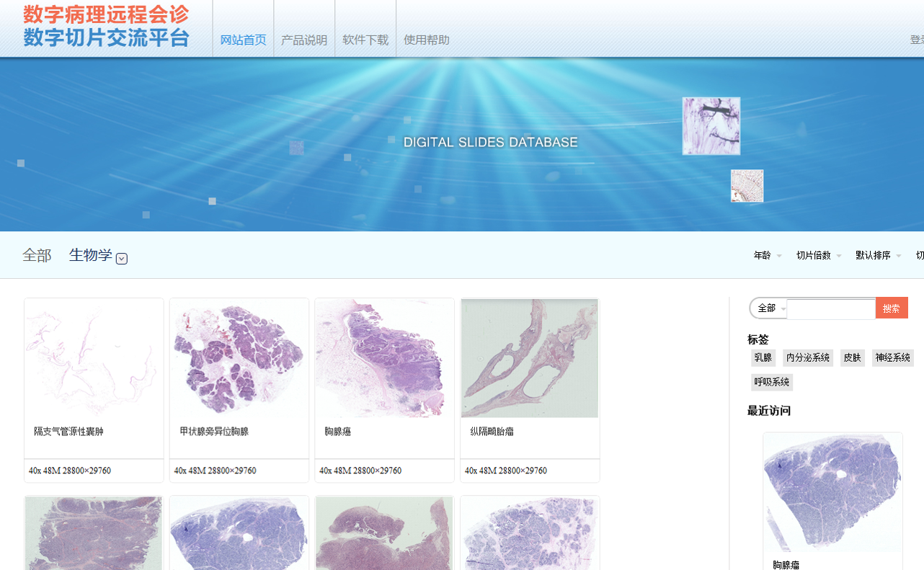Open the 甲状腺旁异位胸腺 slide thumbnail
This screenshot has height=570, width=924.
coord(239,358)
